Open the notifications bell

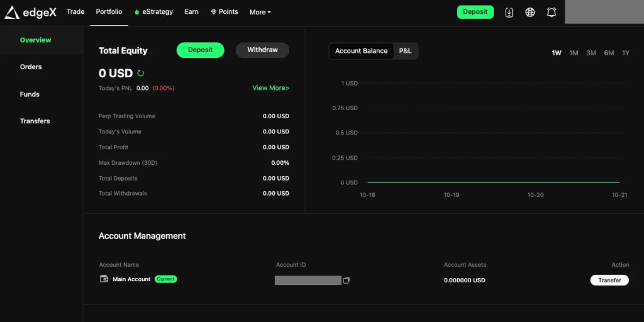552,13
